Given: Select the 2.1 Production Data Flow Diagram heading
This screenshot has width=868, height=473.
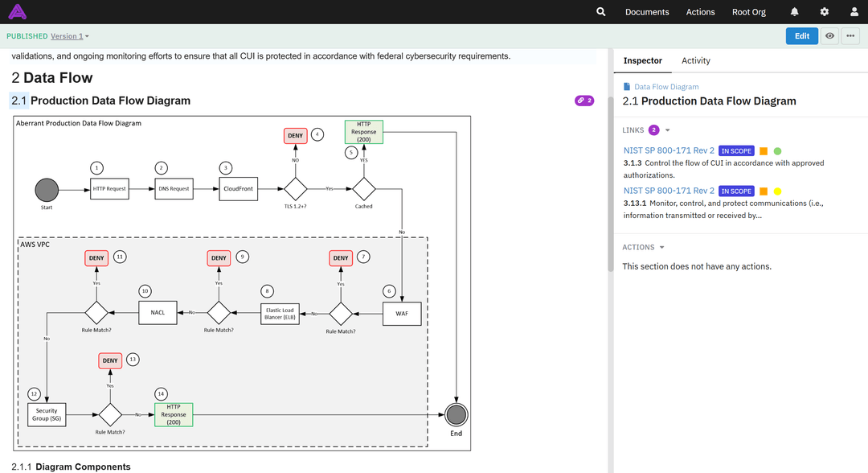Looking at the screenshot, I should pos(100,101).
